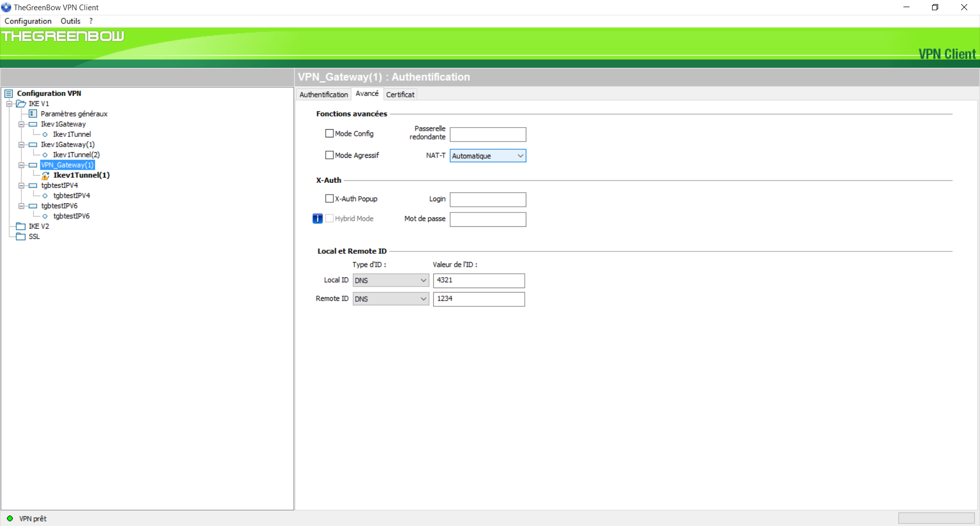Select the Configuration VPN root label

click(x=49, y=93)
